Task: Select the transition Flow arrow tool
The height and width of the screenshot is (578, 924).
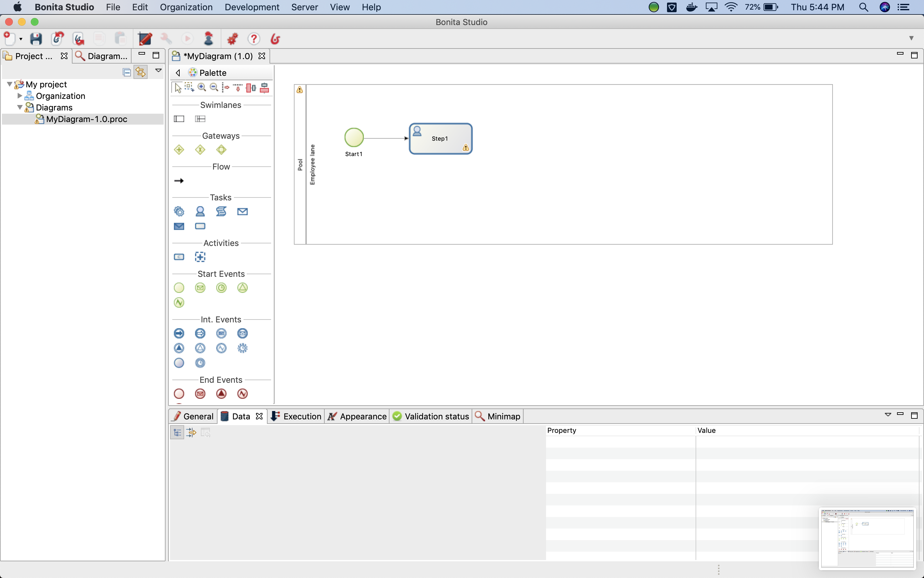Action: (x=179, y=180)
